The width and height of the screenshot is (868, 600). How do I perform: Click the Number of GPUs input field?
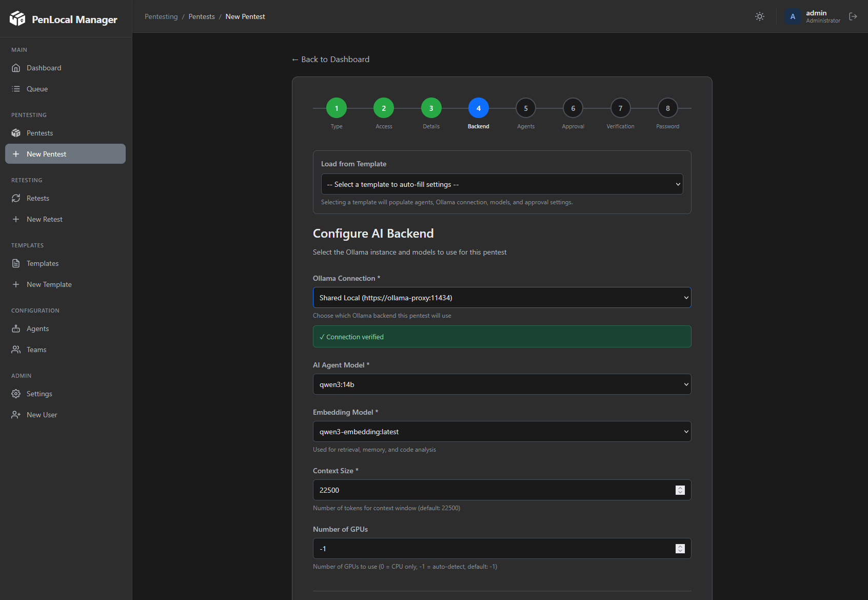click(x=492, y=549)
